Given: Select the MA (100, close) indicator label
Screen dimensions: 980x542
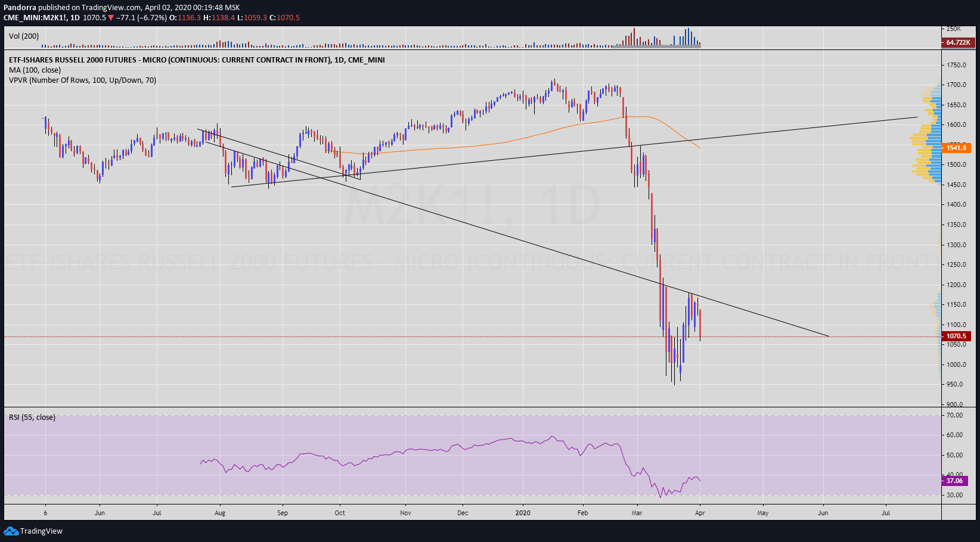Looking at the screenshot, I should [x=35, y=70].
